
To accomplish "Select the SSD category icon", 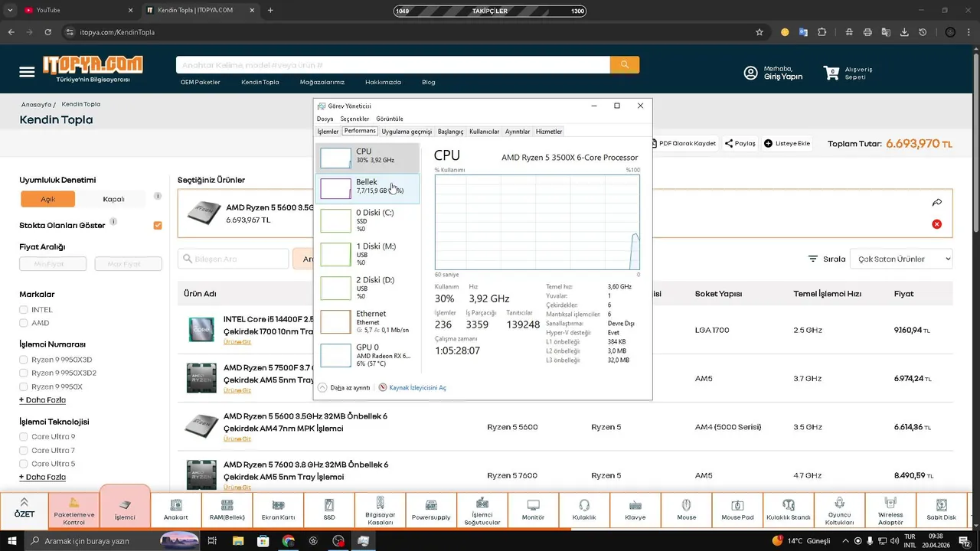I will [329, 510].
